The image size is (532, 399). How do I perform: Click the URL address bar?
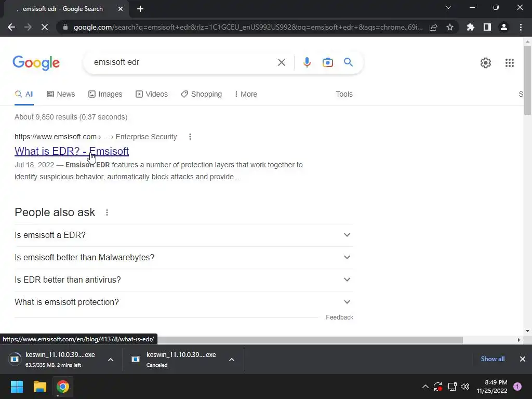click(x=248, y=27)
